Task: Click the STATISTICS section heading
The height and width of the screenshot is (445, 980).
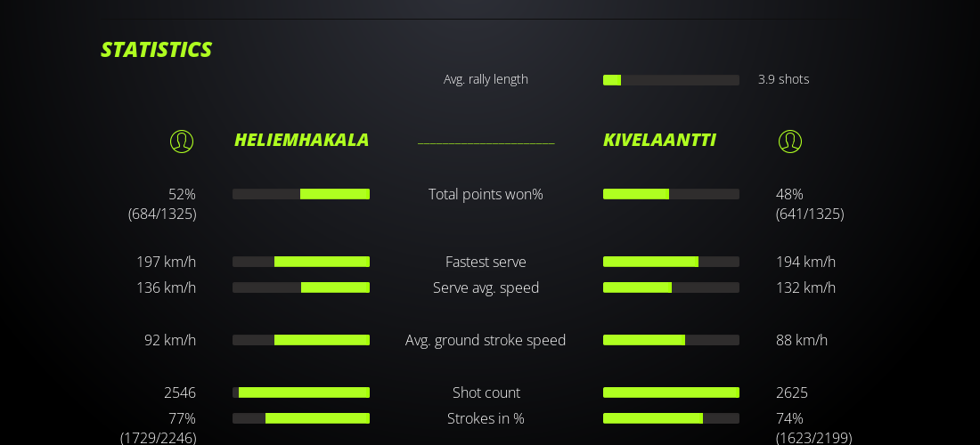Action: (156, 50)
